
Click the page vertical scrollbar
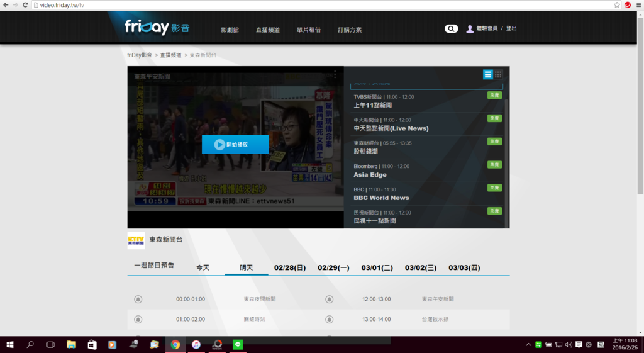coord(640,105)
